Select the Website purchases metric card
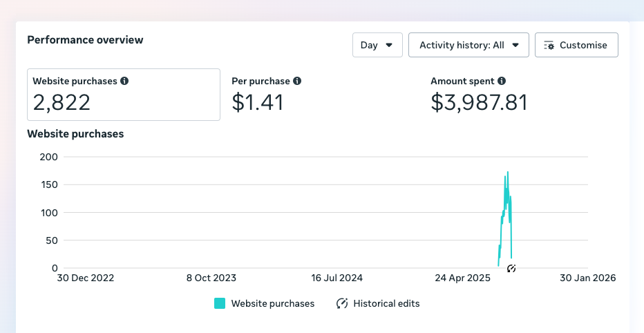Viewport: 644px width, 333px height. (124, 95)
